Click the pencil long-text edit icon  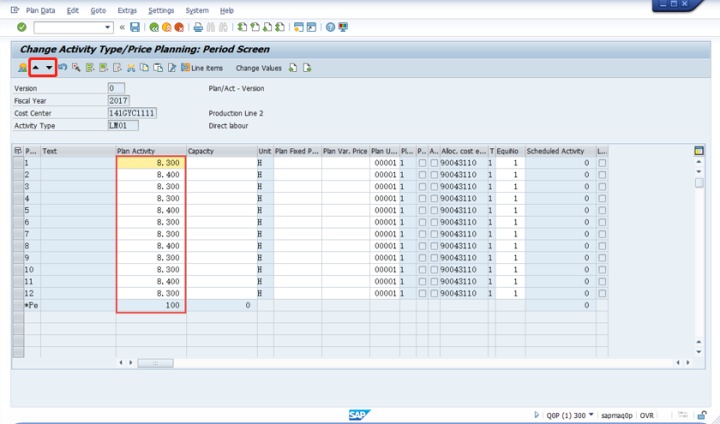[171, 68]
